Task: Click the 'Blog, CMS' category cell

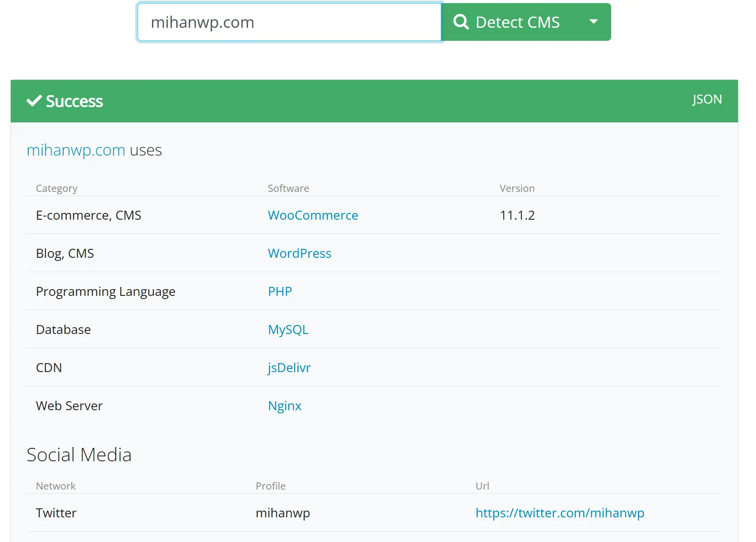Action: [x=65, y=253]
